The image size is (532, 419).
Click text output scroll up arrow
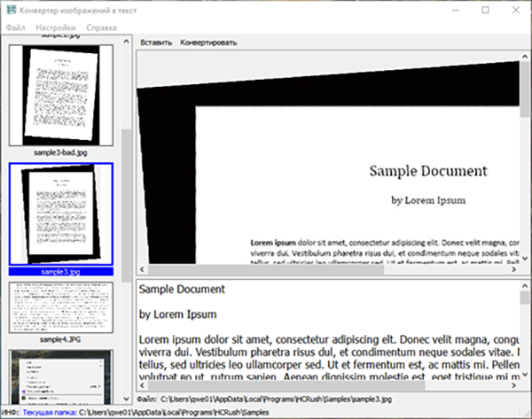(525, 286)
